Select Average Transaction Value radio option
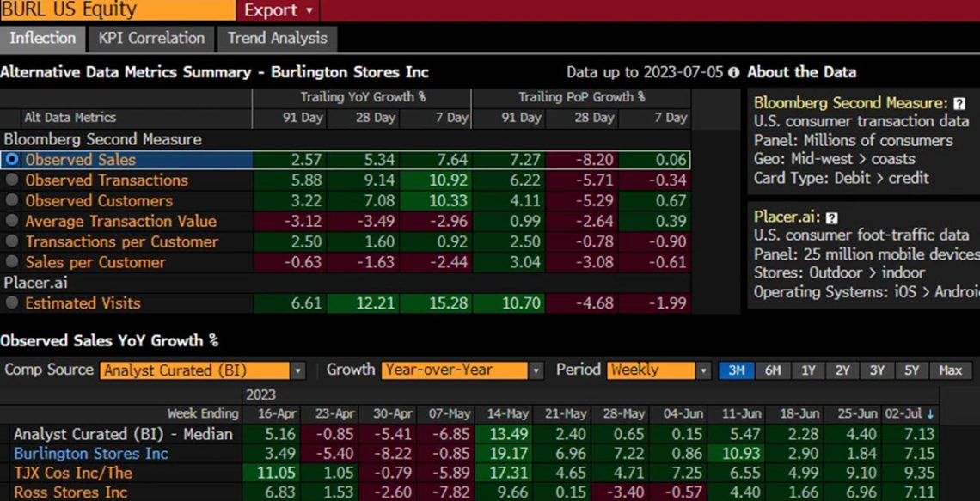Viewport: 980px width, 501px height. click(x=11, y=222)
